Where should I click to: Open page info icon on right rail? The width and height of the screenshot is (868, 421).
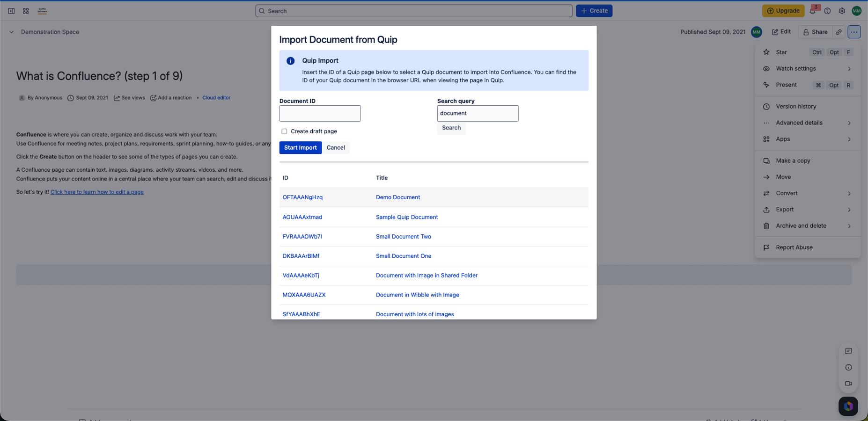pyautogui.click(x=848, y=368)
